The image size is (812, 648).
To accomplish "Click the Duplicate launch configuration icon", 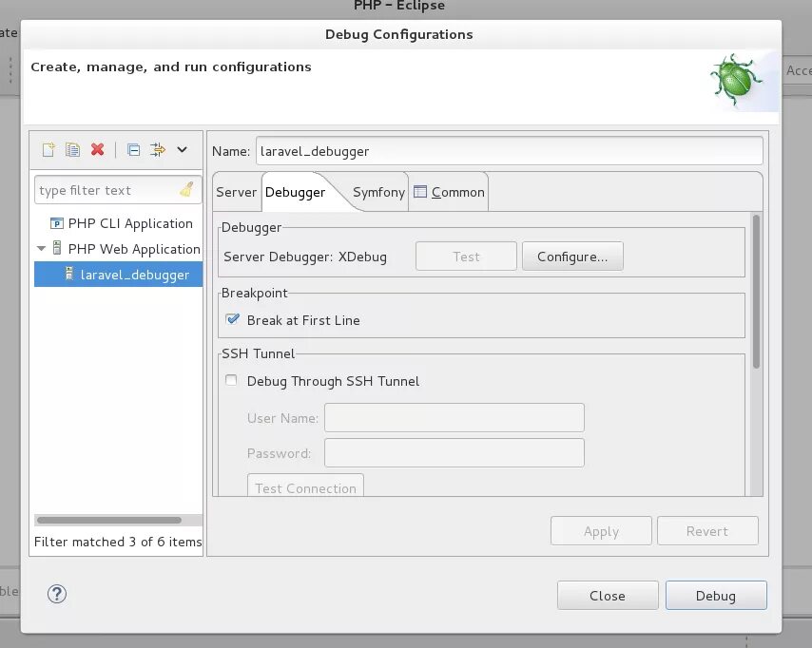I will click(x=72, y=150).
